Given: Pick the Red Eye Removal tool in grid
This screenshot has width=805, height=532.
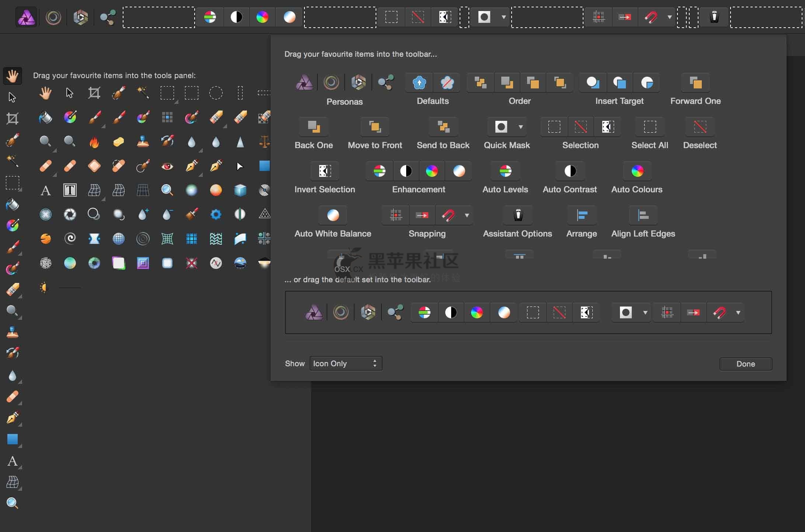Looking at the screenshot, I should coord(167,166).
